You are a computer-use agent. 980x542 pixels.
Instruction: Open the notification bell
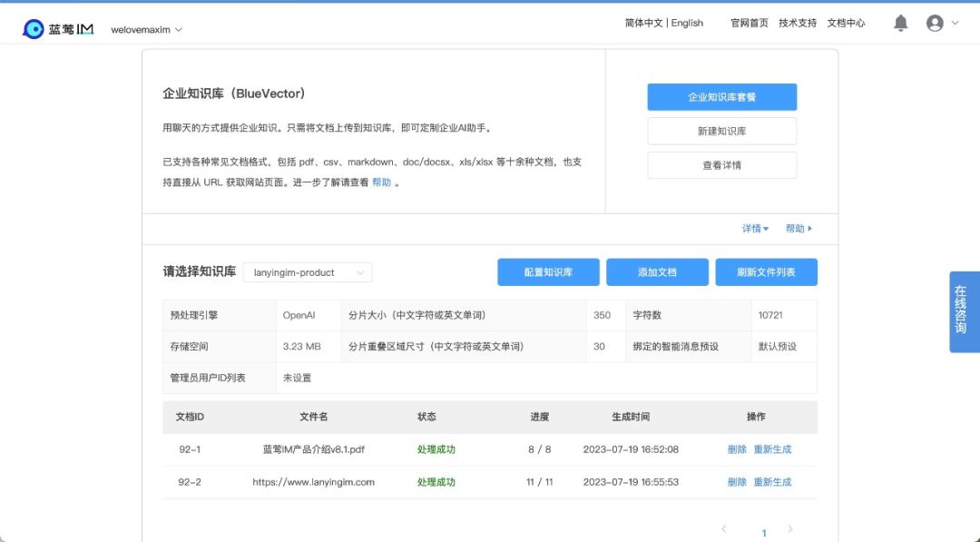pos(900,23)
